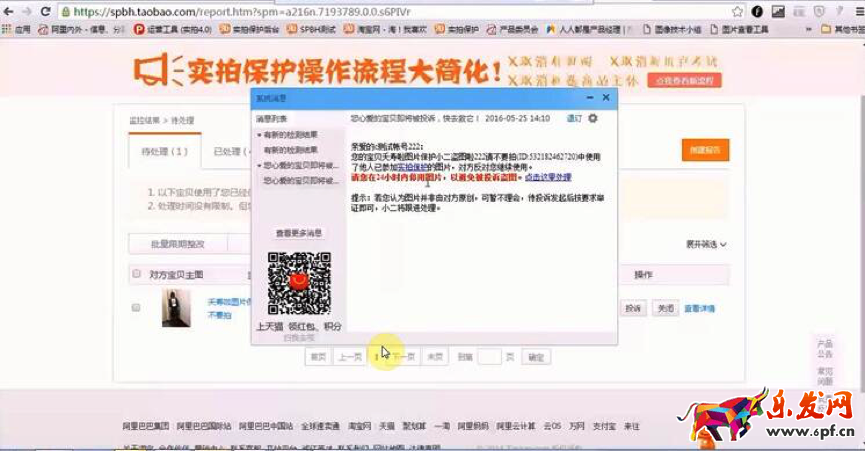Screen dimensions: 865x452
Task: Click the 批量限期整改 button
Action: (x=178, y=244)
